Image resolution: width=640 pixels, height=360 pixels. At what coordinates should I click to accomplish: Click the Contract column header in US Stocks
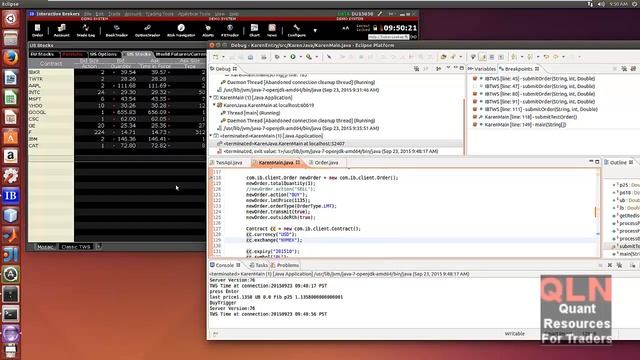click(x=51, y=64)
